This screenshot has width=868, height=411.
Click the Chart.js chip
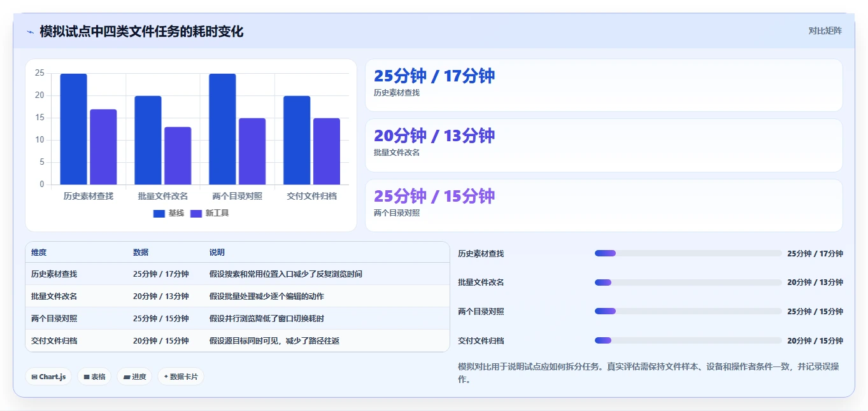(48, 377)
